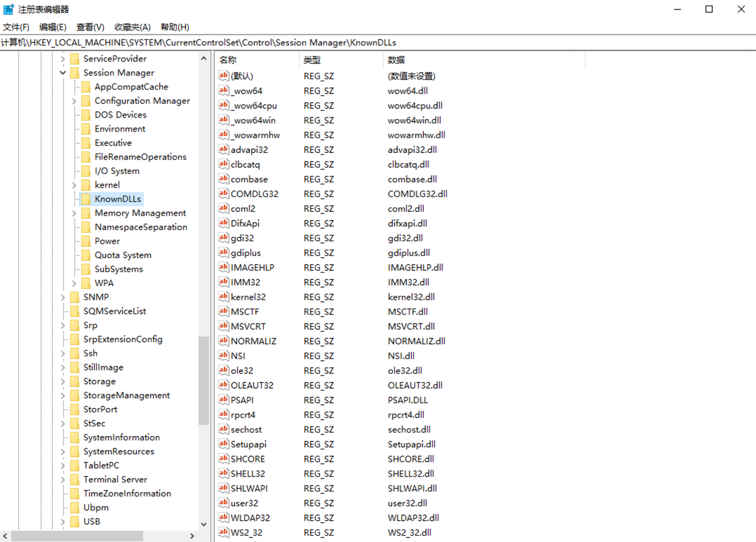Expand the Configuration Manager node
The image size is (756, 542).
(74, 101)
